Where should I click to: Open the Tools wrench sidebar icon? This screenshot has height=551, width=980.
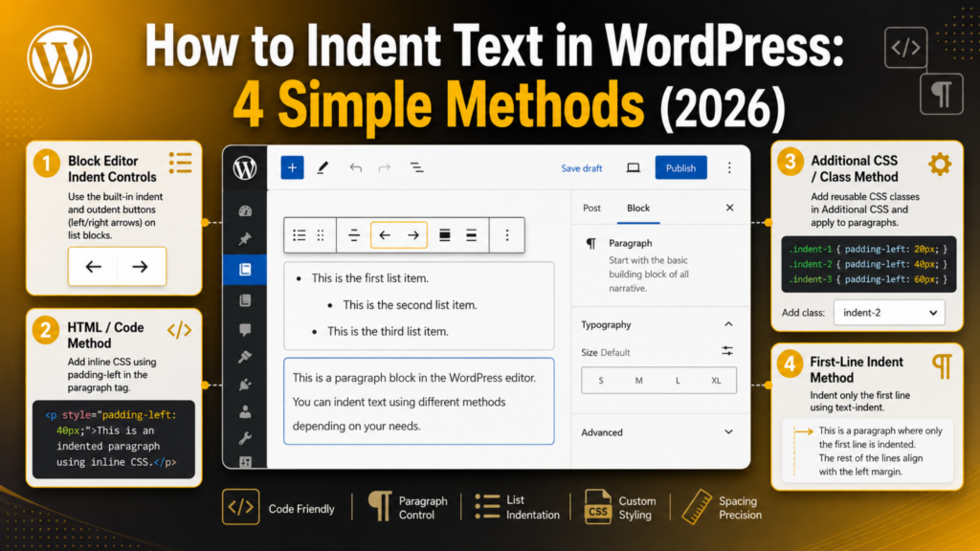click(x=245, y=438)
